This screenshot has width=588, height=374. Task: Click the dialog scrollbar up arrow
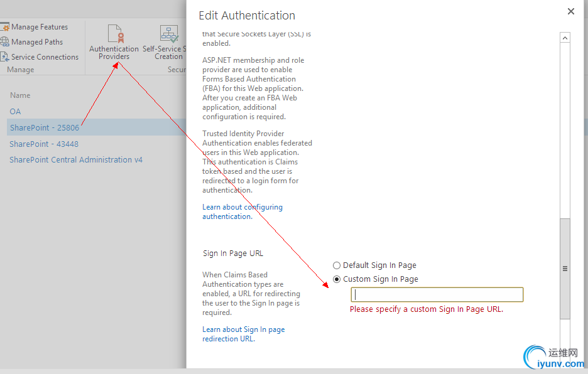pyautogui.click(x=565, y=38)
